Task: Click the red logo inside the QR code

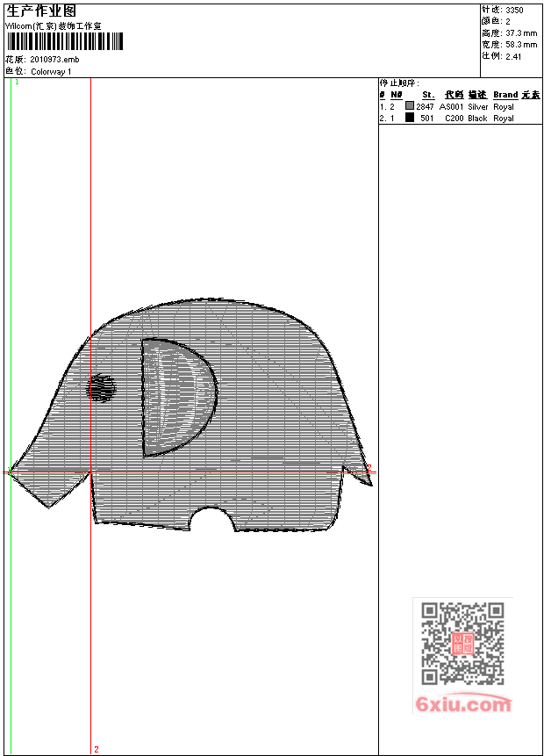Action: tap(462, 644)
